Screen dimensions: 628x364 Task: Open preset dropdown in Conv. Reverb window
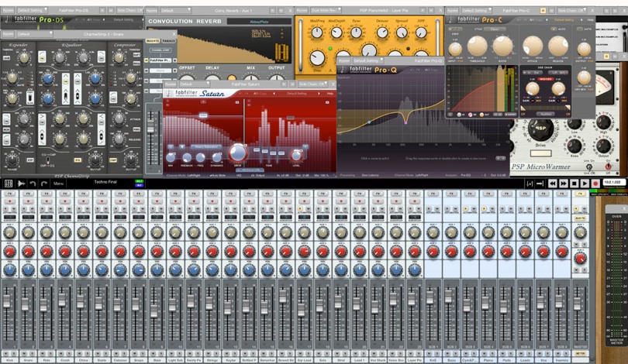click(175, 10)
